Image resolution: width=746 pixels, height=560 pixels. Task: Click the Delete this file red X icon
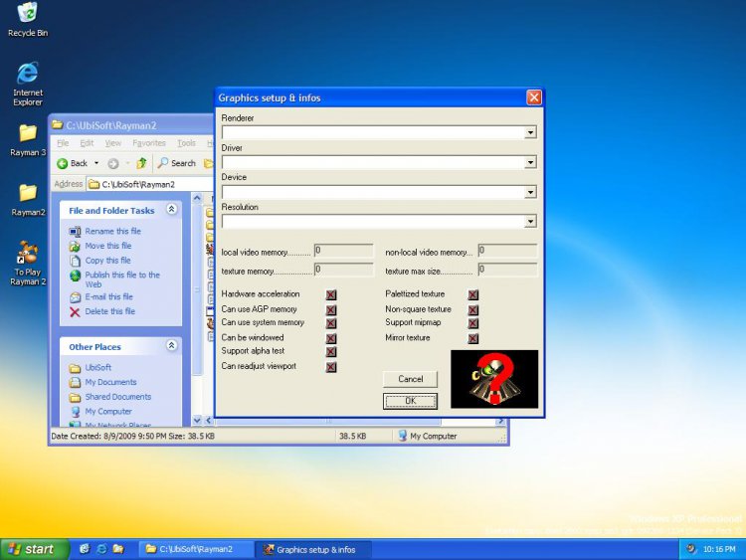click(x=76, y=311)
